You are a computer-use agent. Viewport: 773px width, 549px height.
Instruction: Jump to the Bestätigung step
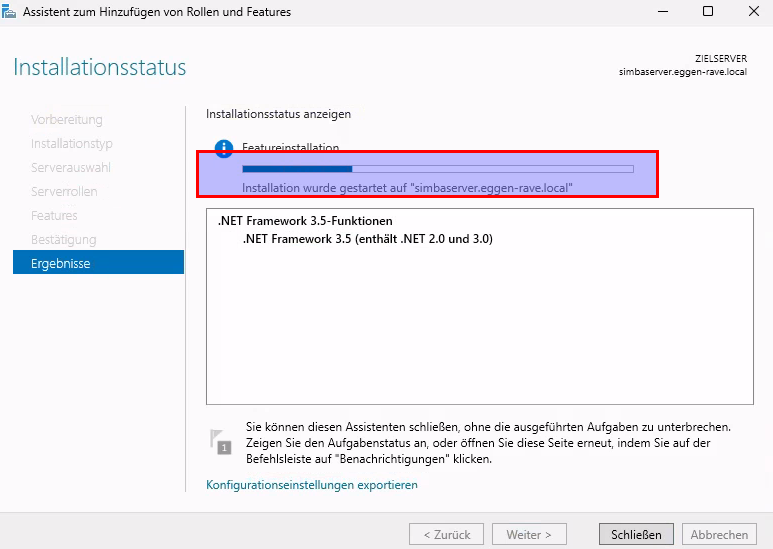[64, 240]
